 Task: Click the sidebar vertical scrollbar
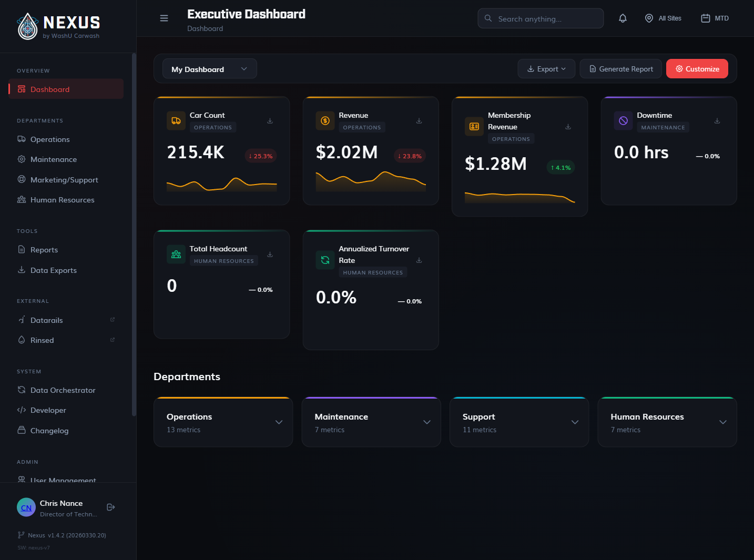click(134, 234)
